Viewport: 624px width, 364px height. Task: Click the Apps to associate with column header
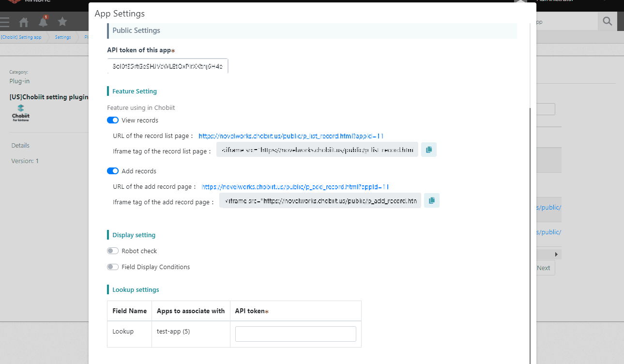coord(191,311)
